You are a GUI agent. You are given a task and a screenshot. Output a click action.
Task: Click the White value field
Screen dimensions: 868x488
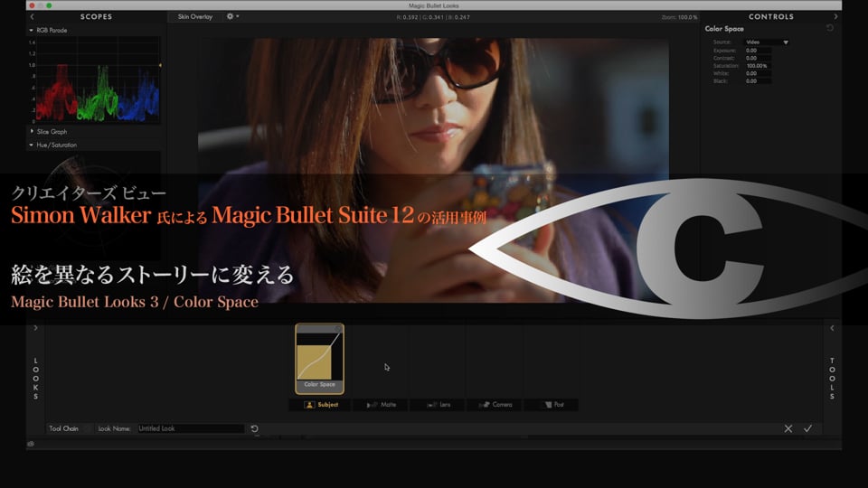tap(758, 73)
